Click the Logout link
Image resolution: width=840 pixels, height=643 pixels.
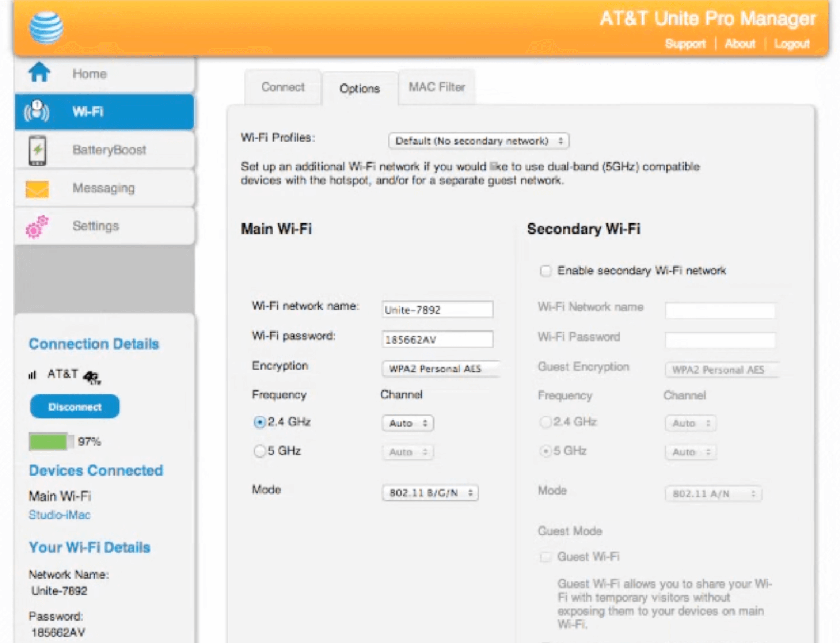791,44
